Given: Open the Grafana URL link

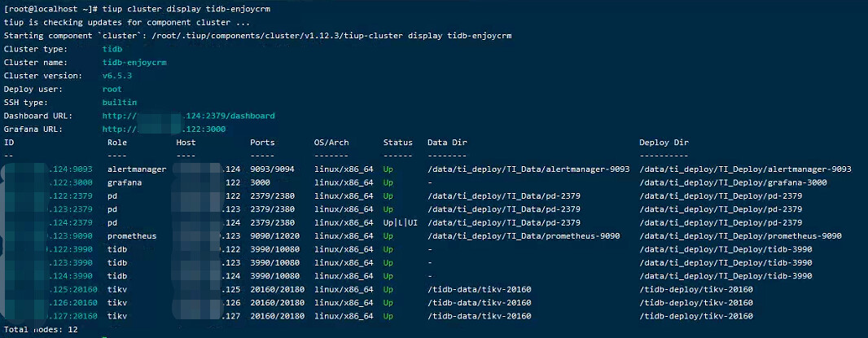Looking at the screenshot, I should coord(164,129).
